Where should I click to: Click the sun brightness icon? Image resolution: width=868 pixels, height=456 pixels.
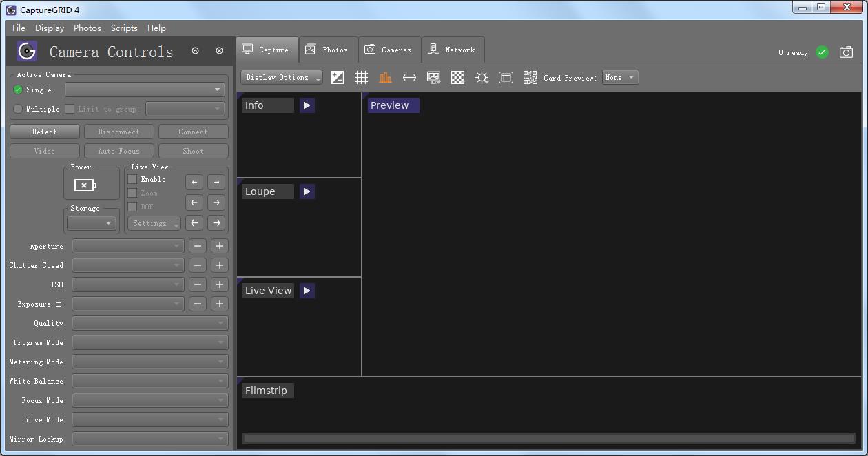482,78
